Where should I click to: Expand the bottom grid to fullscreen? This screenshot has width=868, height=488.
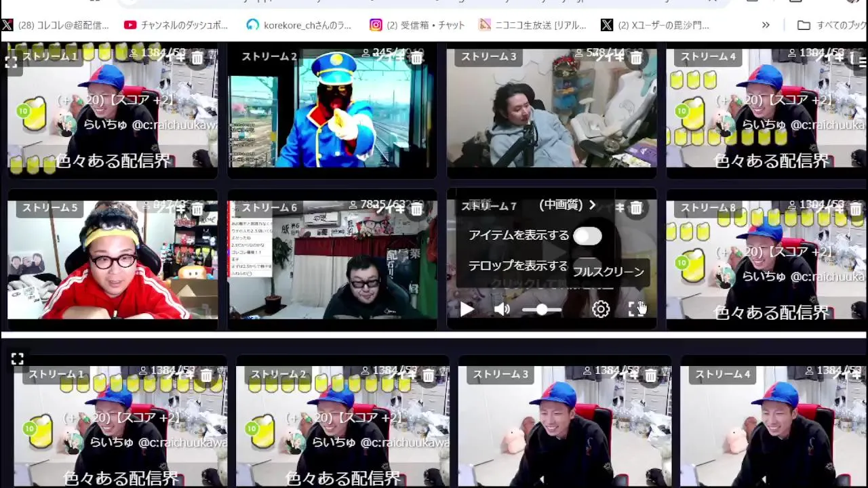point(18,359)
